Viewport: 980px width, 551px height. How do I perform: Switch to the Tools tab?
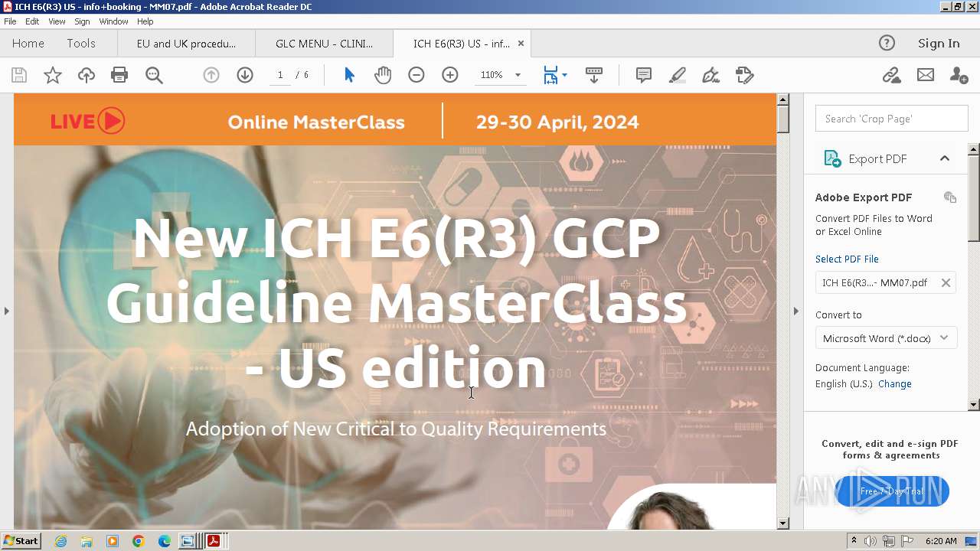81,44
